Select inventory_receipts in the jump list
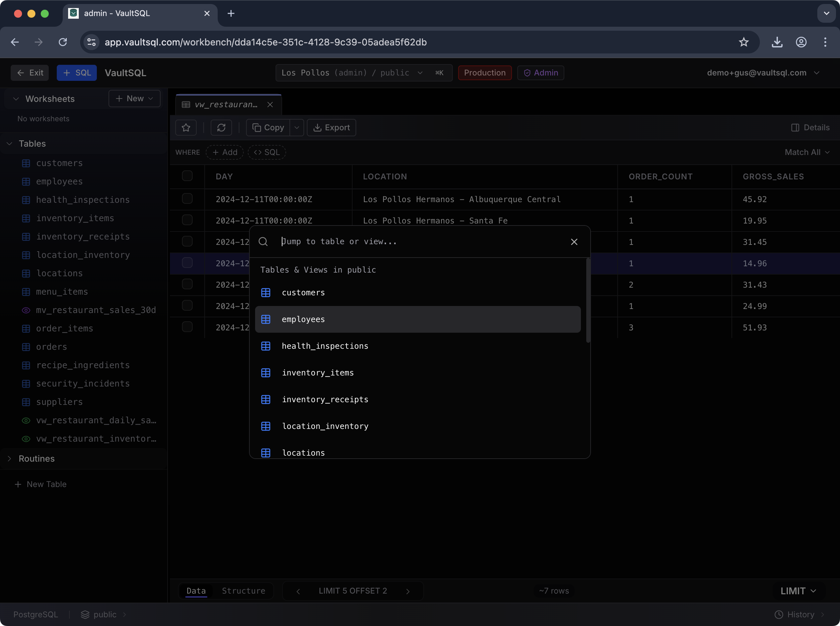Viewport: 840px width, 626px height. click(418, 400)
